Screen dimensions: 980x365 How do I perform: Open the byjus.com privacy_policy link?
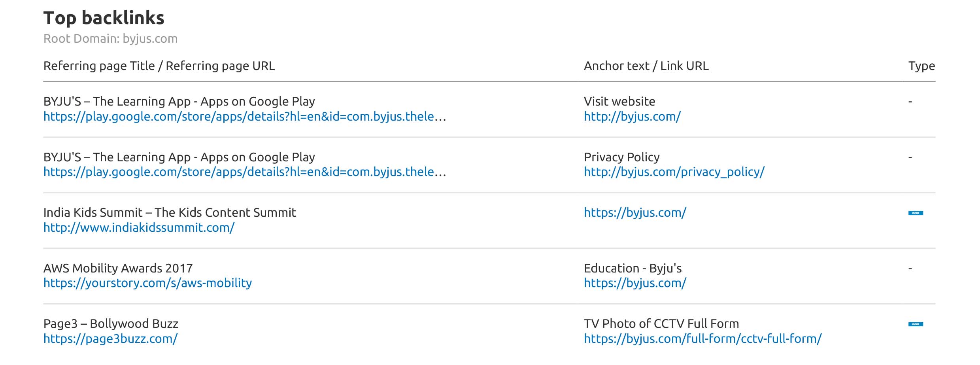[674, 172]
